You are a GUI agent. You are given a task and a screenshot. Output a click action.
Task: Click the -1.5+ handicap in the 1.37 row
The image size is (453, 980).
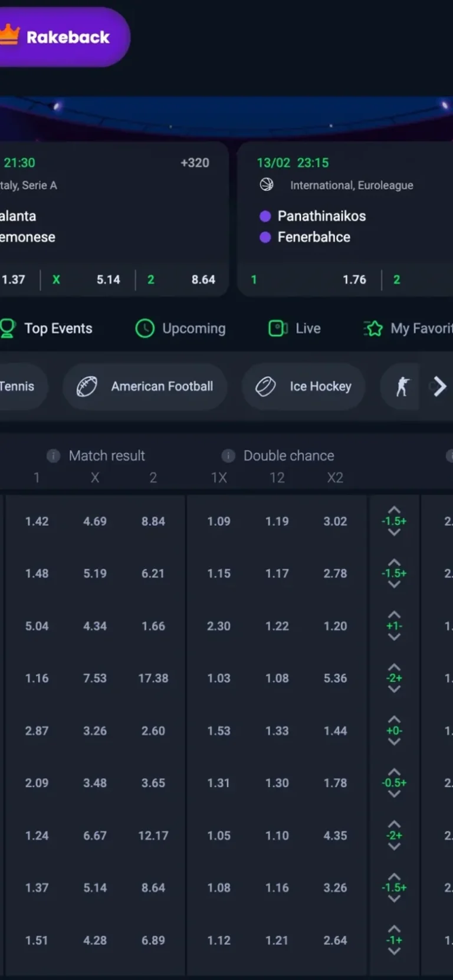[x=394, y=888]
